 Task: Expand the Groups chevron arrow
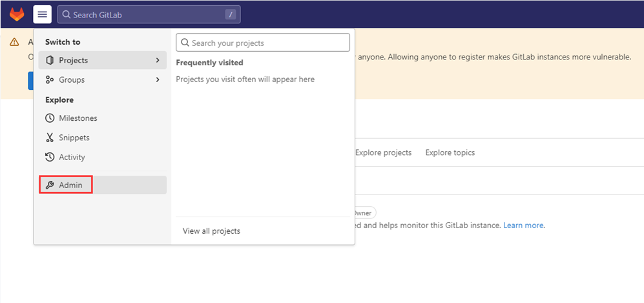tap(158, 79)
